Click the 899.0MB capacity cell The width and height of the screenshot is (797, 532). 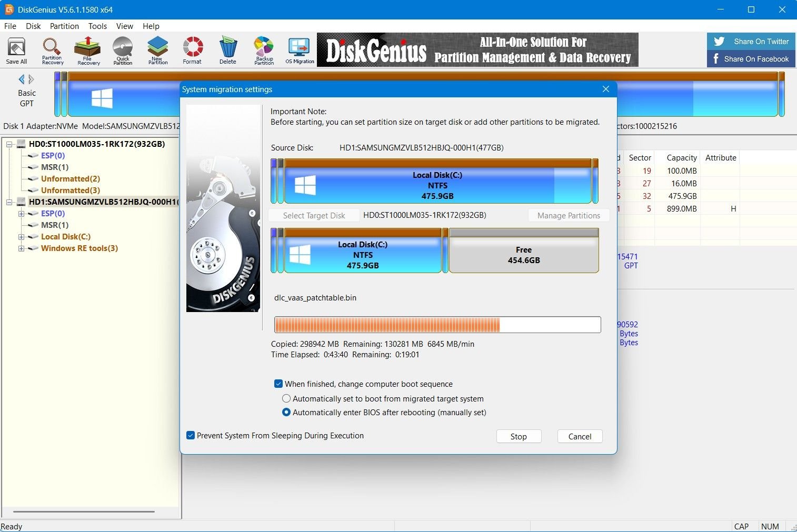coord(682,208)
